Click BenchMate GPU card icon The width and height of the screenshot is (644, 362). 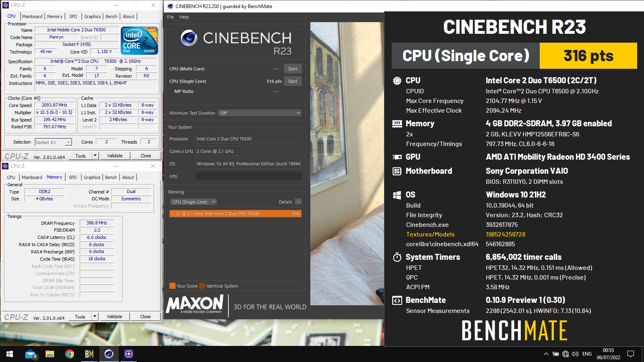397,157
